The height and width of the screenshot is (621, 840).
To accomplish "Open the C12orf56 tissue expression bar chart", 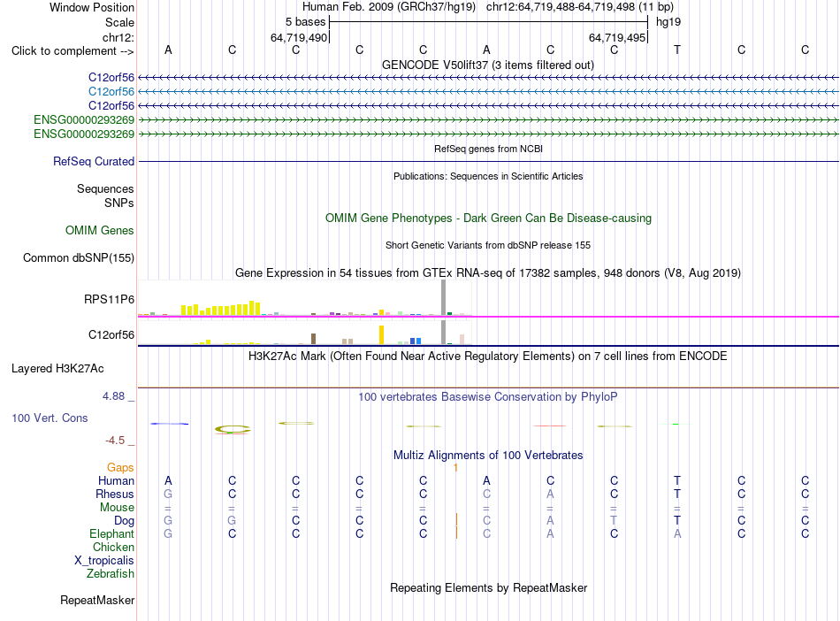I will [x=305, y=333].
